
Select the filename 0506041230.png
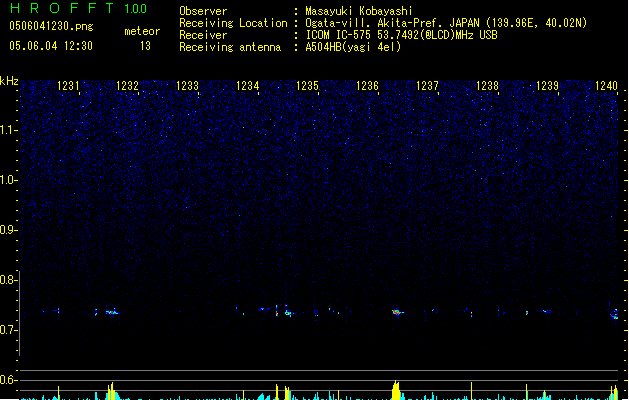[51, 26]
